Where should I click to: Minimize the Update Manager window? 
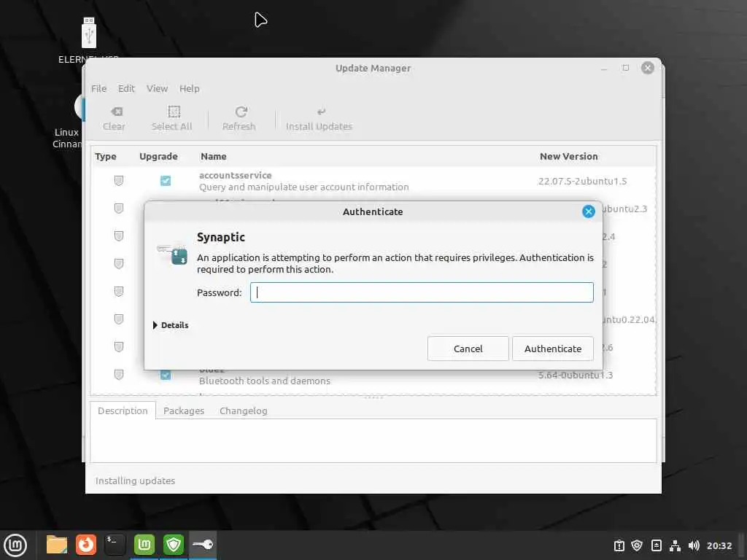point(604,69)
